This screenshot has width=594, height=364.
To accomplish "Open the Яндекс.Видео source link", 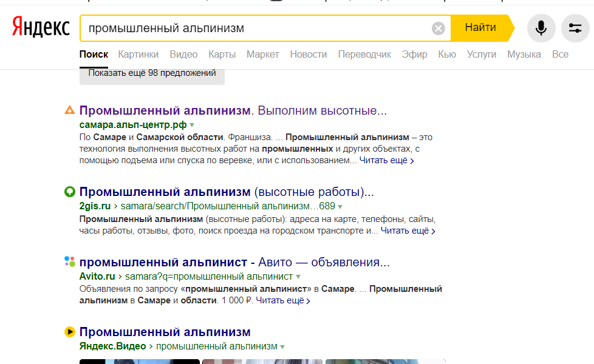I will (x=112, y=346).
